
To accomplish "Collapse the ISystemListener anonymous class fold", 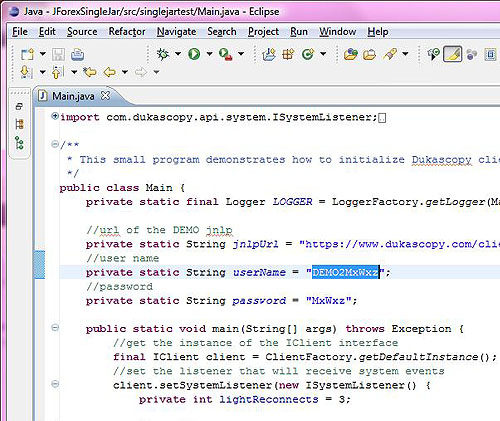I will (55, 384).
